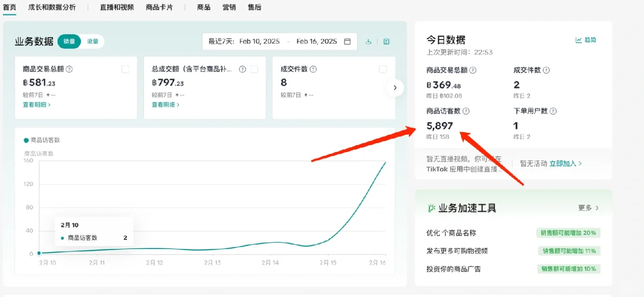Click the download data icon
The height and width of the screenshot is (297, 644).
coord(368,42)
